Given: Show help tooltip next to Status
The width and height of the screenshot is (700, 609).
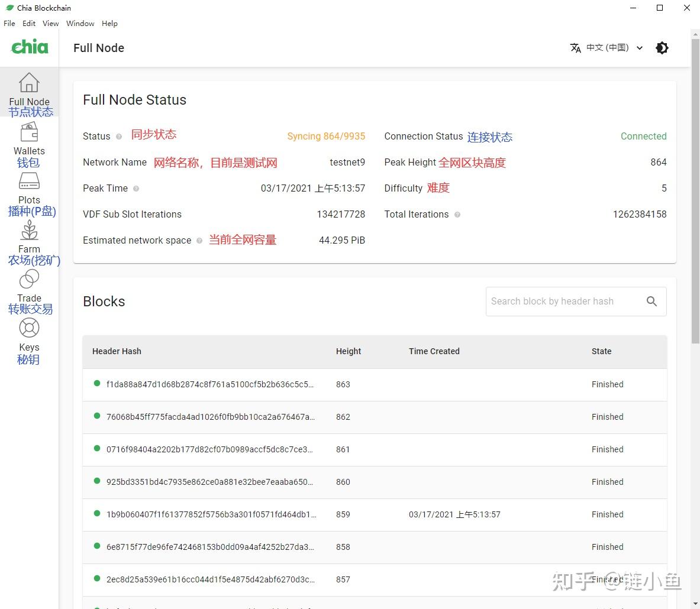Looking at the screenshot, I should 119,137.
